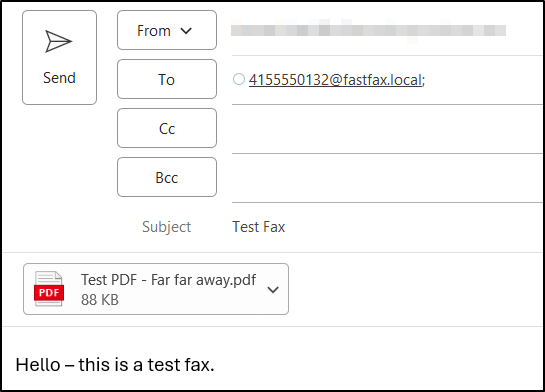Place cursor in message body text
This screenshot has height=392, width=545.
115,365
